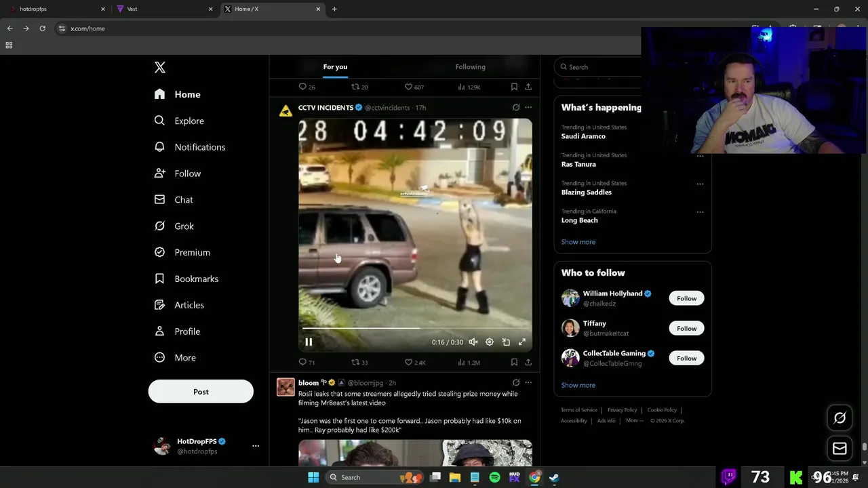
Task: Open Spotify from the taskbar
Action: pyautogui.click(x=494, y=477)
